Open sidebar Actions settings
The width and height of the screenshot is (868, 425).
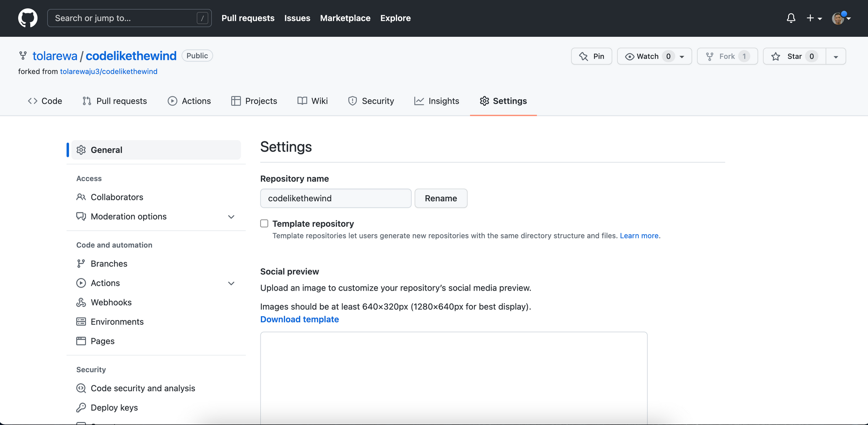pyautogui.click(x=105, y=283)
